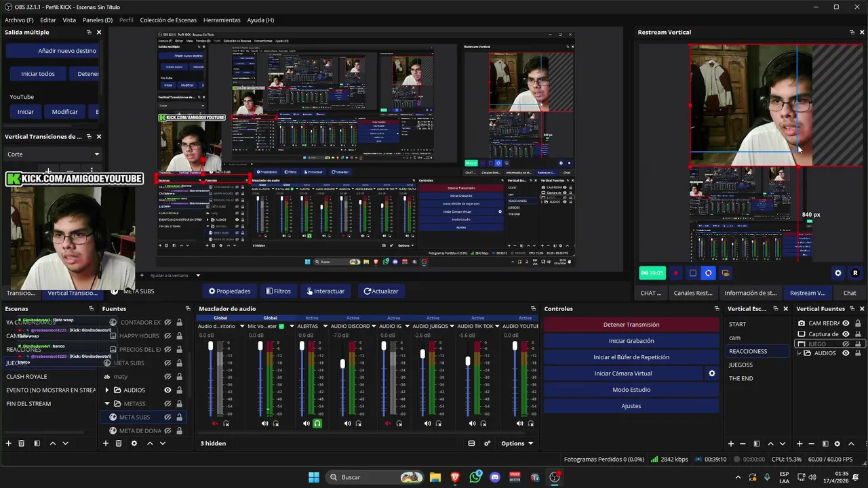The width and height of the screenshot is (868, 488).
Task: Click the Restream square layout icon
Action: (x=692, y=273)
